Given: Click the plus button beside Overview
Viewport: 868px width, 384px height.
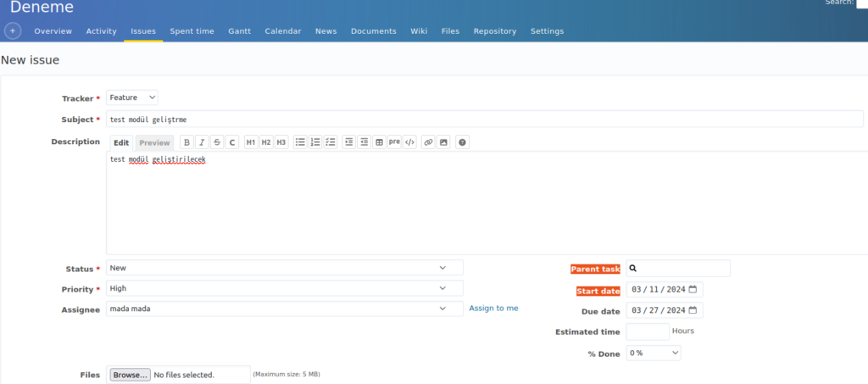Looking at the screenshot, I should pos(13,31).
